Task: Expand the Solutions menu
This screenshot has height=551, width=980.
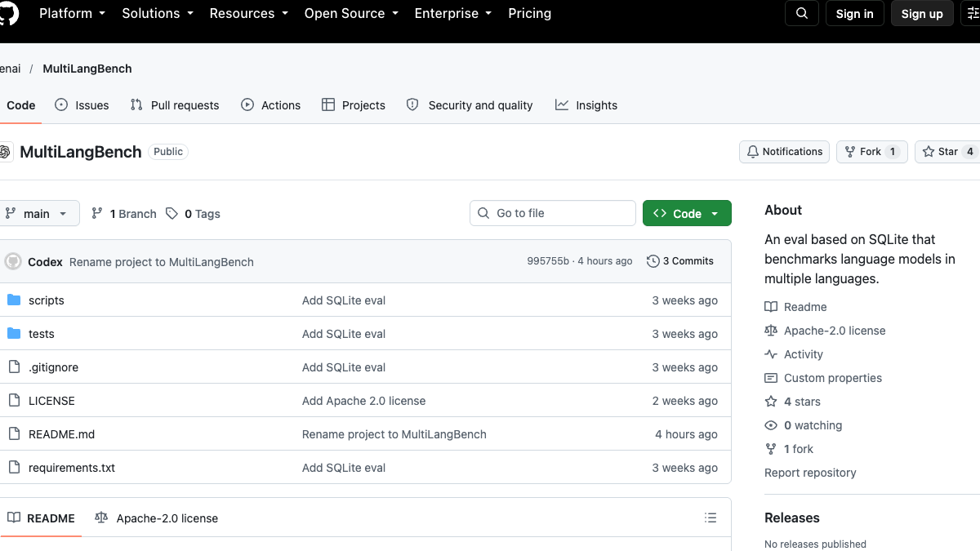Action: [x=158, y=13]
